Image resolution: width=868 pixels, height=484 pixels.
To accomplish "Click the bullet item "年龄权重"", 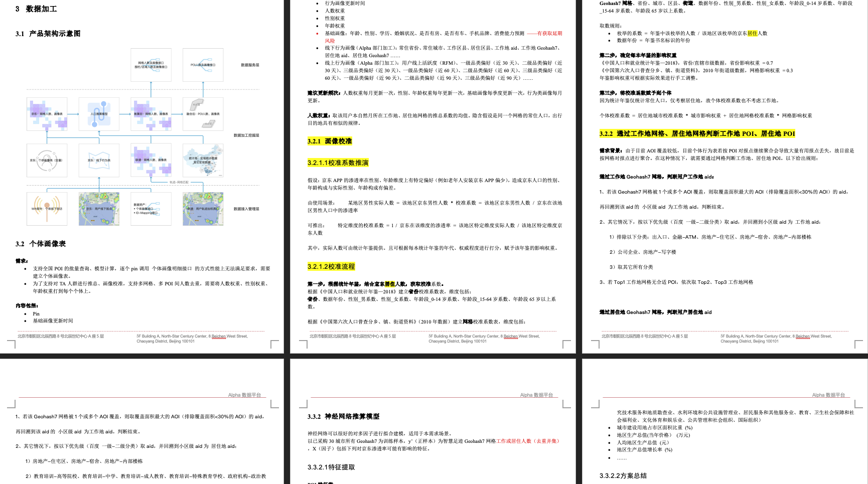I will (335, 26).
